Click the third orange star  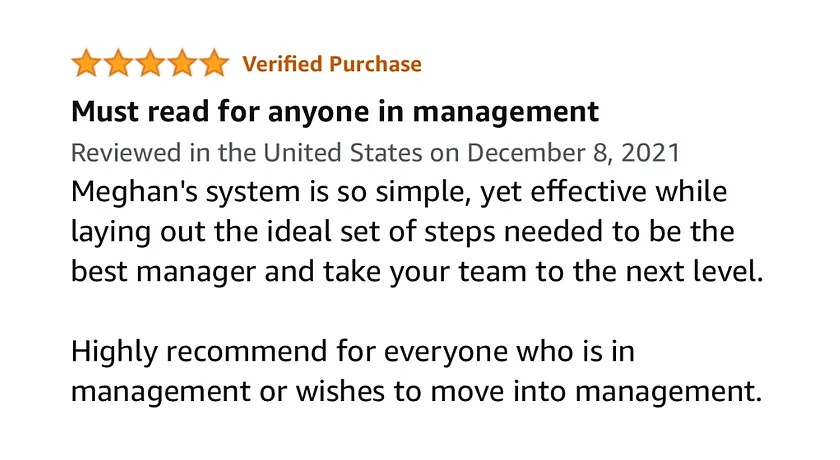click(x=150, y=65)
